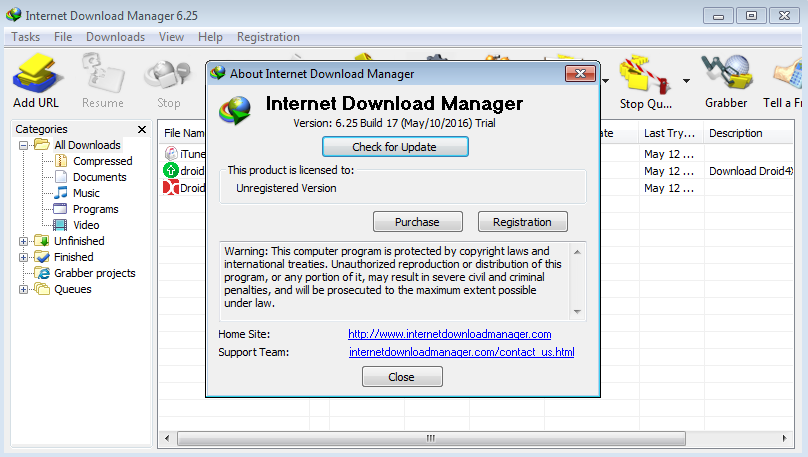
Task: Collapse the All Downloads tree node
Action: [x=23, y=145]
